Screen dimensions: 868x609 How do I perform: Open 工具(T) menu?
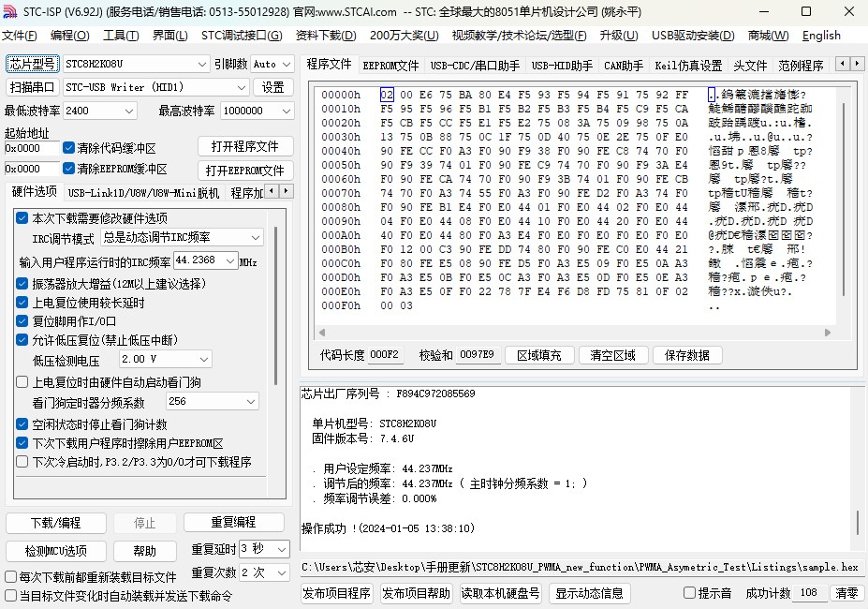[x=121, y=36]
